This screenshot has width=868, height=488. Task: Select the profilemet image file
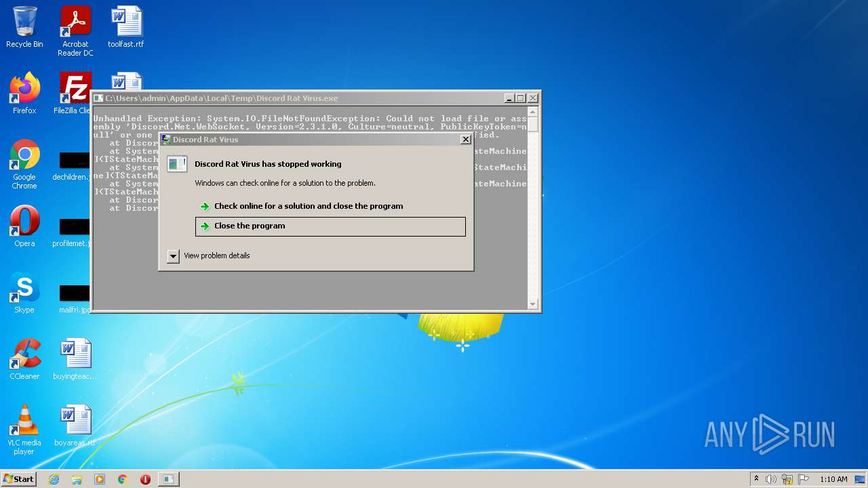click(x=71, y=233)
